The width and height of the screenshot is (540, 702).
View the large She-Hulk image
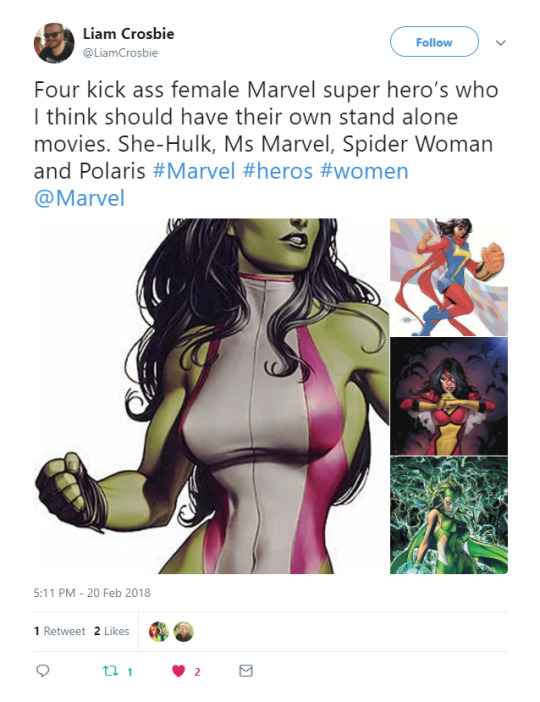tap(211, 396)
